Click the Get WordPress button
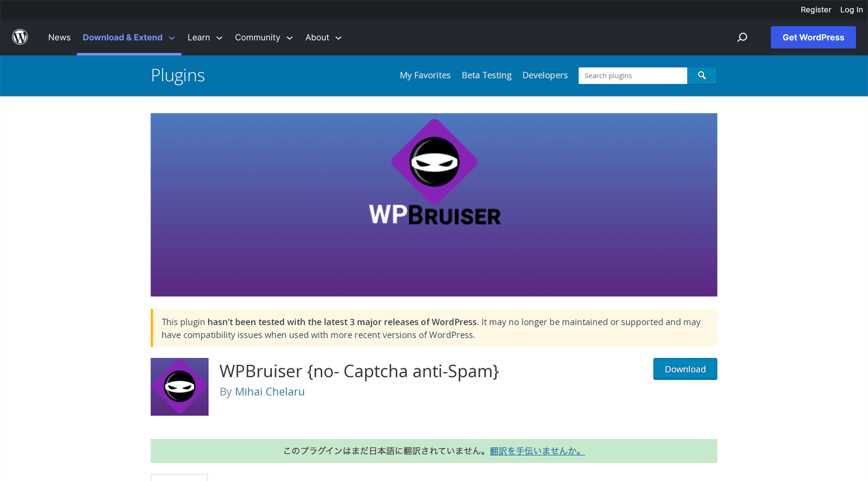The height and width of the screenshot is (481, 868). coord(813,38)
